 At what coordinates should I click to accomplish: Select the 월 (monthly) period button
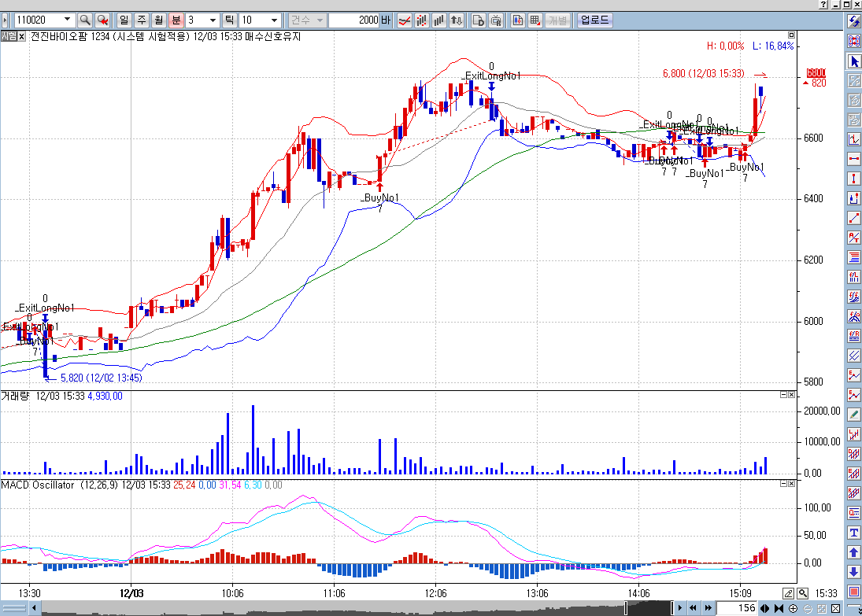pyautogui.click(x=158, y=20)
